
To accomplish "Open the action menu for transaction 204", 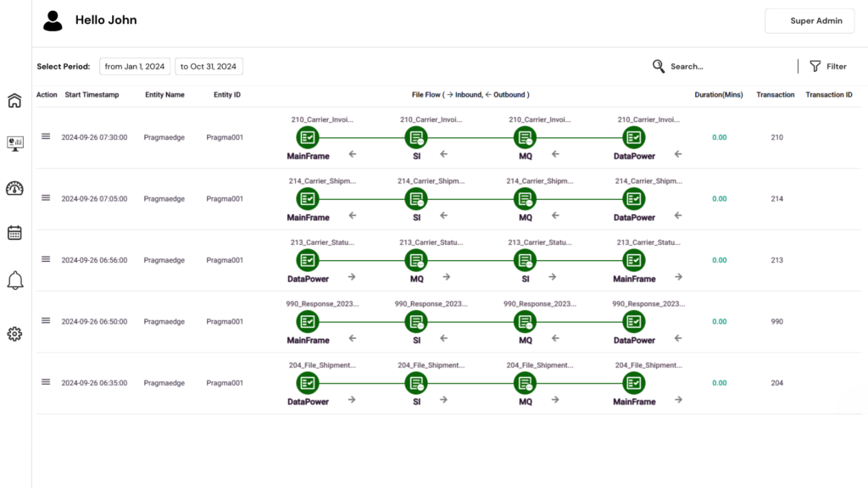I will (46, 382).
